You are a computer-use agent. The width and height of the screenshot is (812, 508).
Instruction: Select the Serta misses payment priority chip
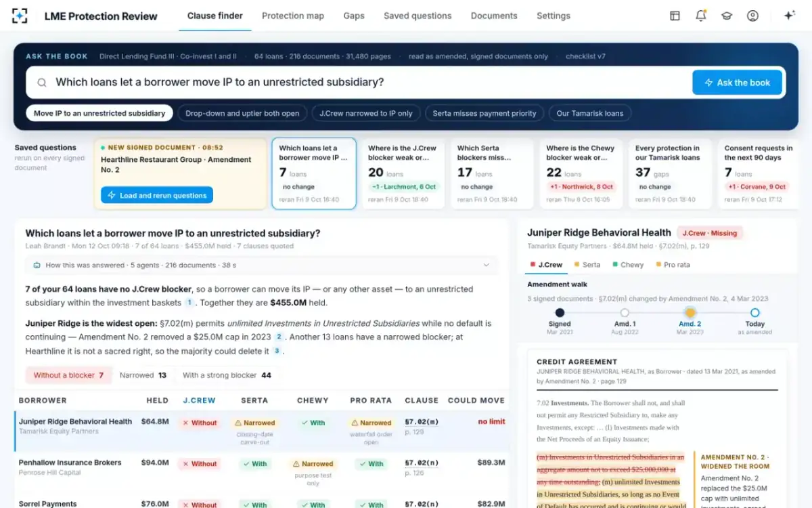[x=484, y=113]
